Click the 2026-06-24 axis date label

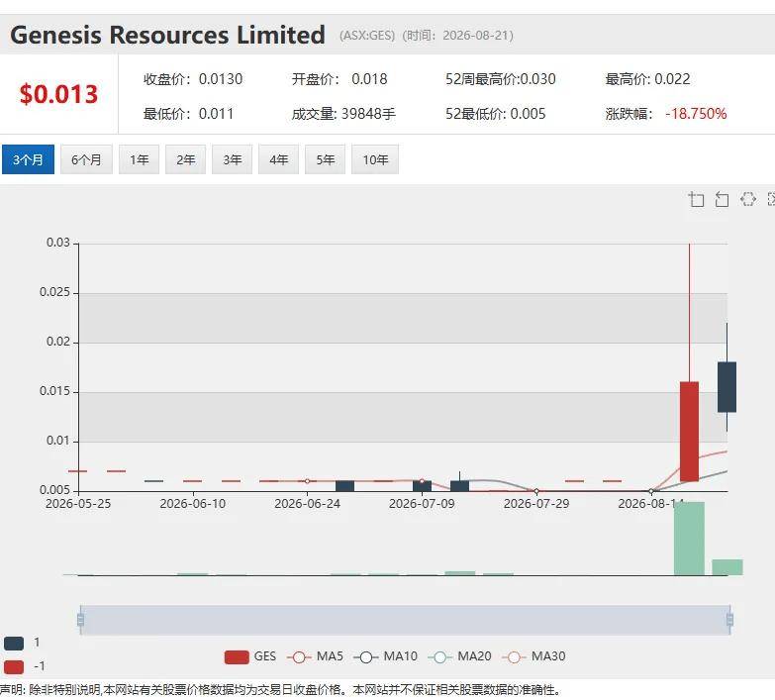pos(307,504)
